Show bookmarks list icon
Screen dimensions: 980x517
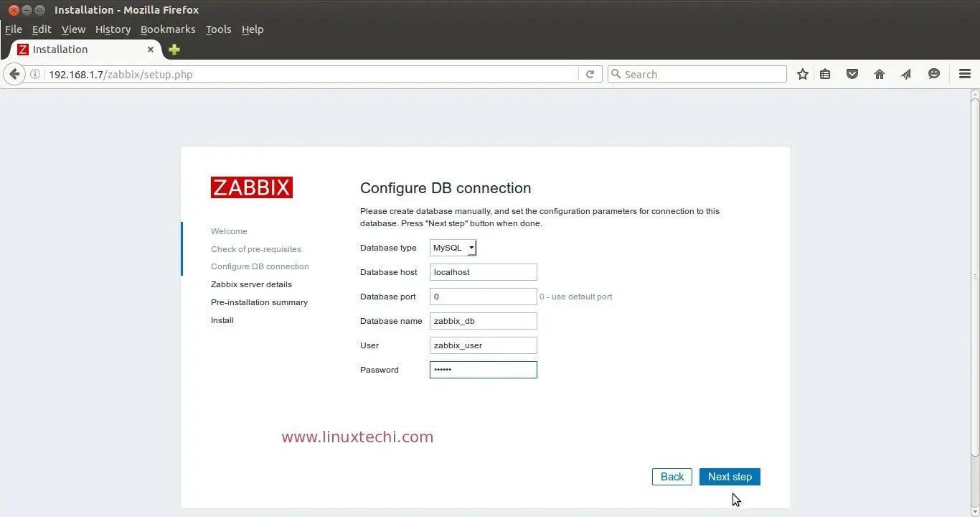pos(825,74)
